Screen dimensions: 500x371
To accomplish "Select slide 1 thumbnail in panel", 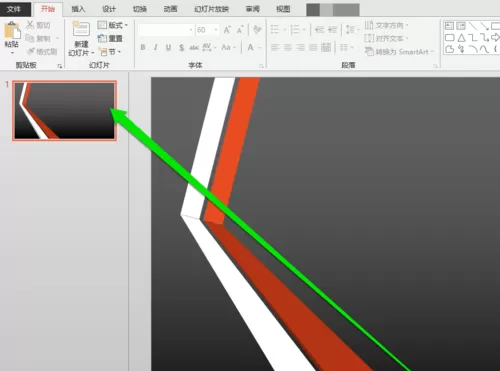I will coord(64,111).
